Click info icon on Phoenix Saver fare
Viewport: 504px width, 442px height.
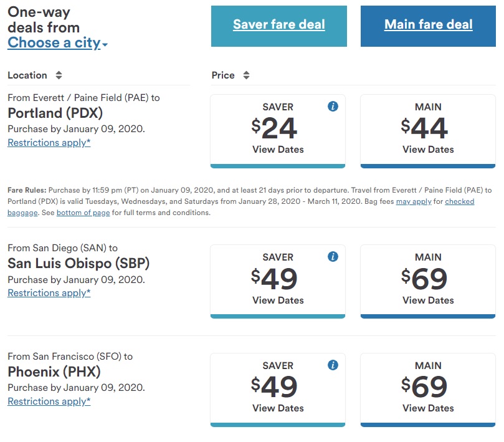333,365
